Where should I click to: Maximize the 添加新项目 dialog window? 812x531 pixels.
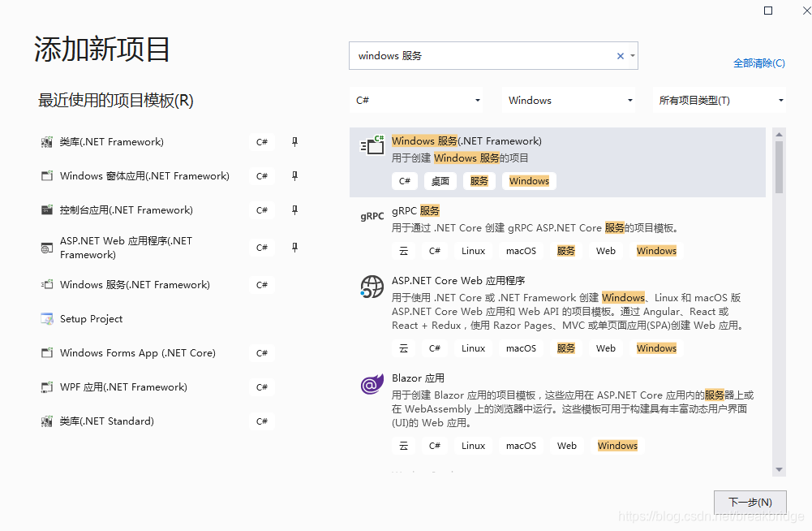tap(768, 11)
